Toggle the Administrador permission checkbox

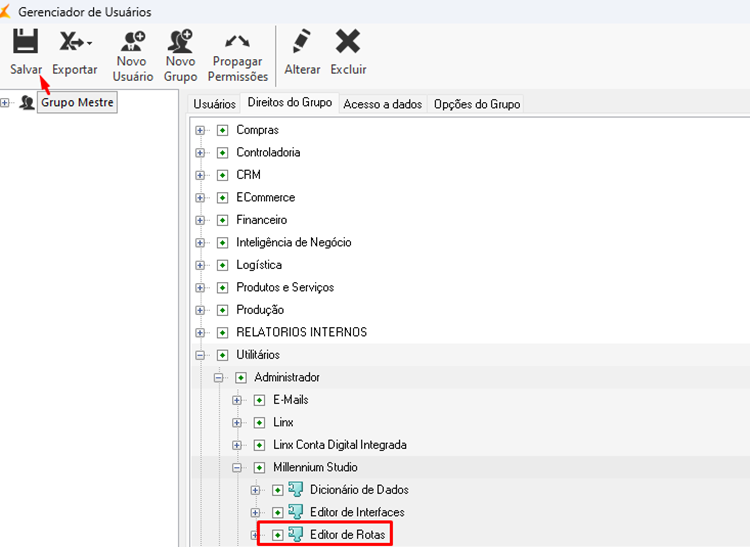pyautogui.click(x=241, y=377)
